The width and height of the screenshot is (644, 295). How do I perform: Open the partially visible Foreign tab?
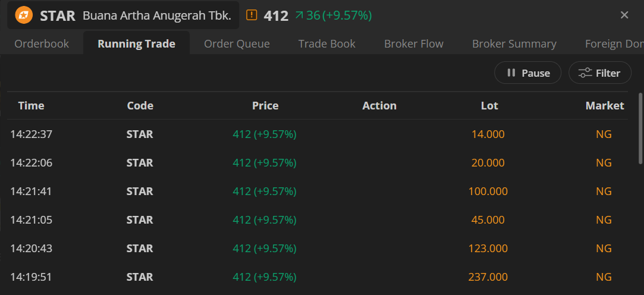pyautogui.click(x=614, y=44)
